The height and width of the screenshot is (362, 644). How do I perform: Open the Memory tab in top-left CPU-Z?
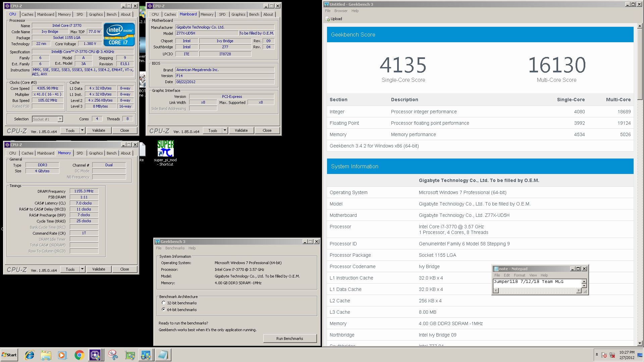pos(64,14)
